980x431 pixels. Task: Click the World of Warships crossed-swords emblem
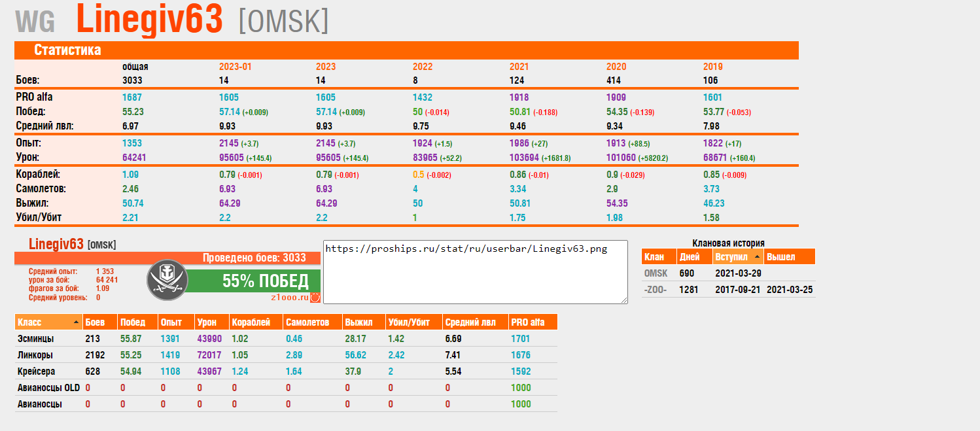[x=167, y=281]
